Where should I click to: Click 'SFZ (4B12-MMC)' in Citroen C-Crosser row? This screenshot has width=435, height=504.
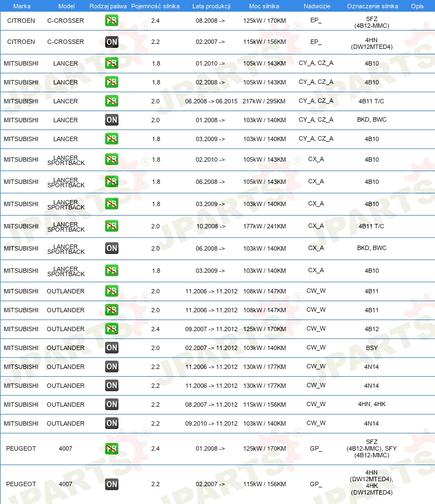coord(372,22)
